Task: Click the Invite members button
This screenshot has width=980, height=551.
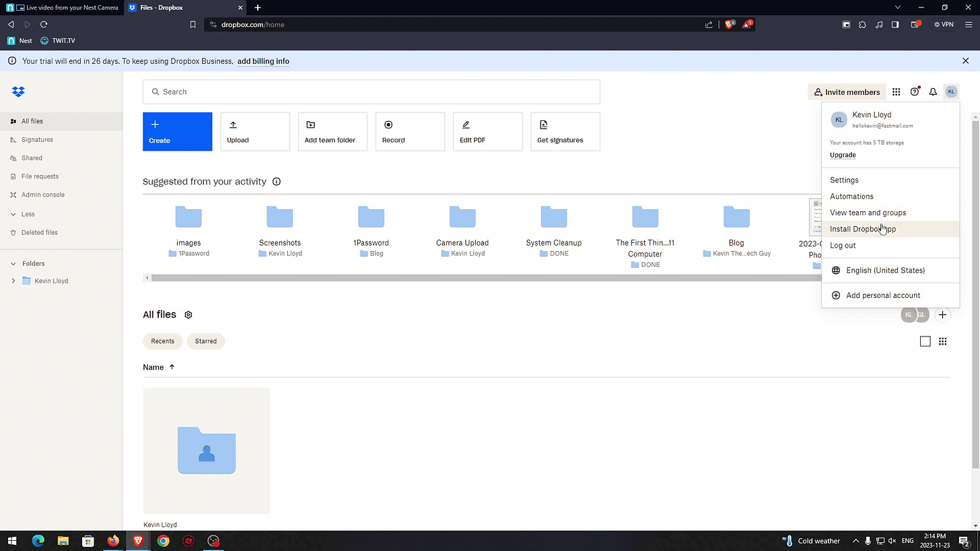Action: [847, 91]
